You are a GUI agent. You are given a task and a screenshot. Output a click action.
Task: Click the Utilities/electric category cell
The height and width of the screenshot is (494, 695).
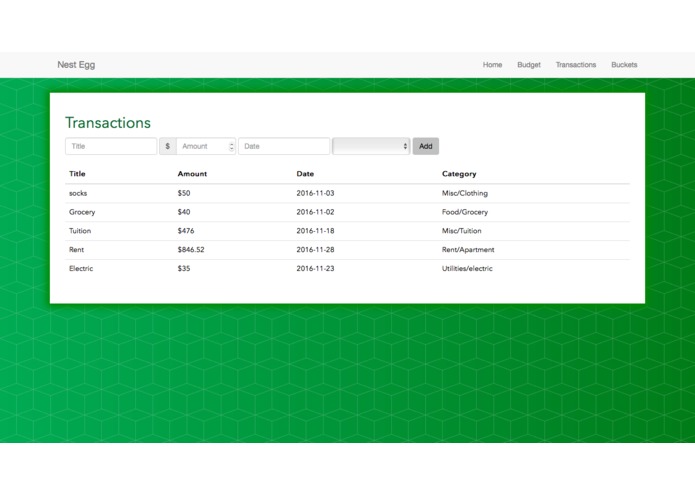[467, 268]
